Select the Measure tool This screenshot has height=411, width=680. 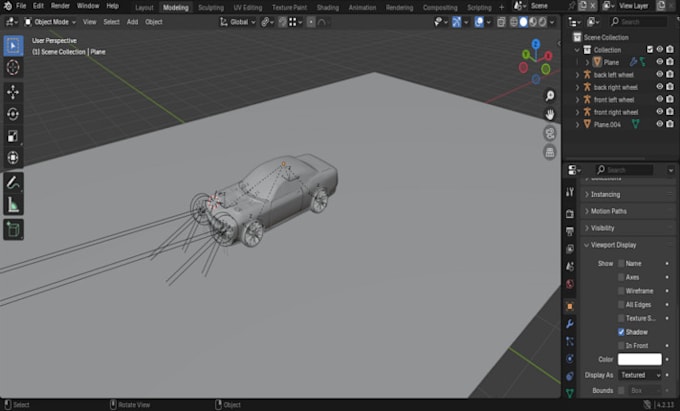(x=13, y=205)
